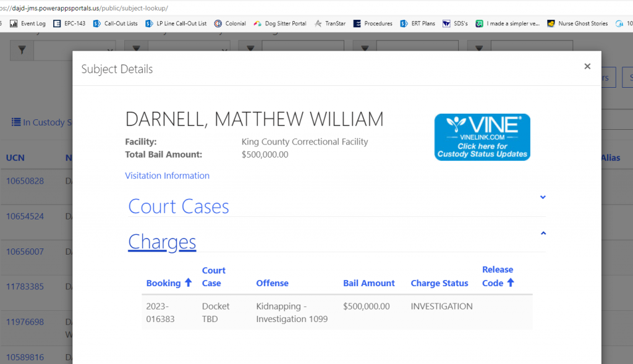
Task: Sort by Offense column header
Action: 272,283
